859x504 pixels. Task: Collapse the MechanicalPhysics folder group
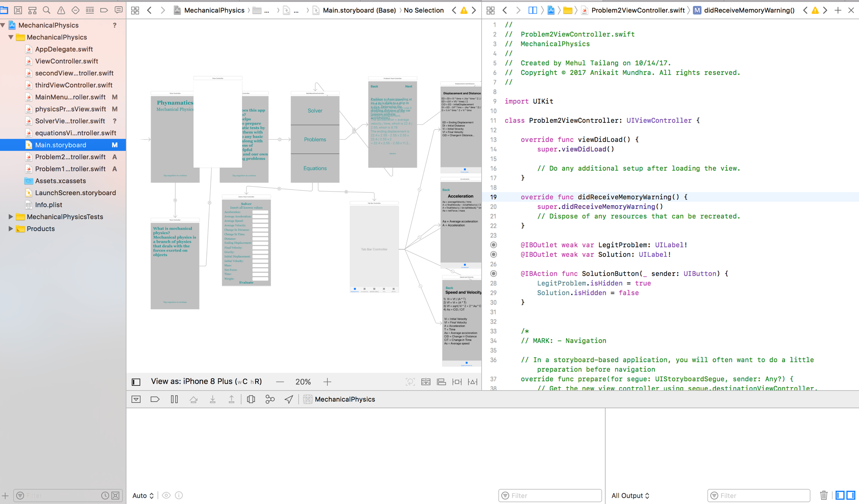[x=11, y=37]
